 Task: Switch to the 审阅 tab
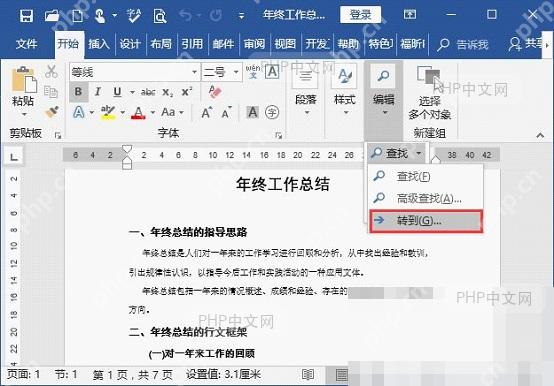[254, 44]
